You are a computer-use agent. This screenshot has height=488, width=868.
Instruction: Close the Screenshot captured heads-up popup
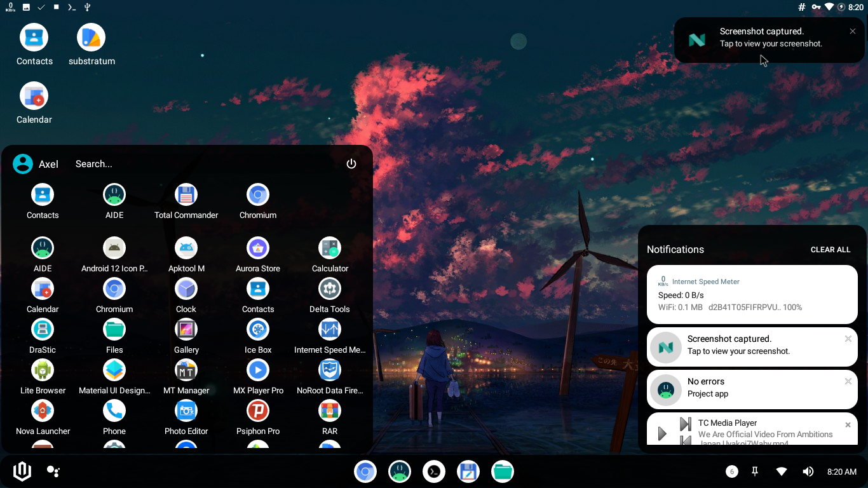(853, 31)
